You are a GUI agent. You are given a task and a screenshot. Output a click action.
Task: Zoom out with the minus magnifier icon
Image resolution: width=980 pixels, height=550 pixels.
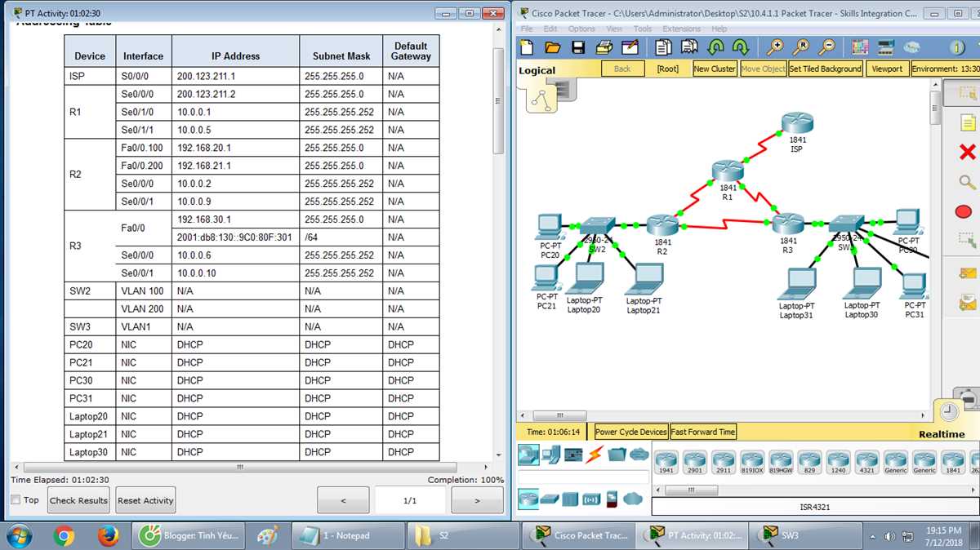click(x=828, y=47)
